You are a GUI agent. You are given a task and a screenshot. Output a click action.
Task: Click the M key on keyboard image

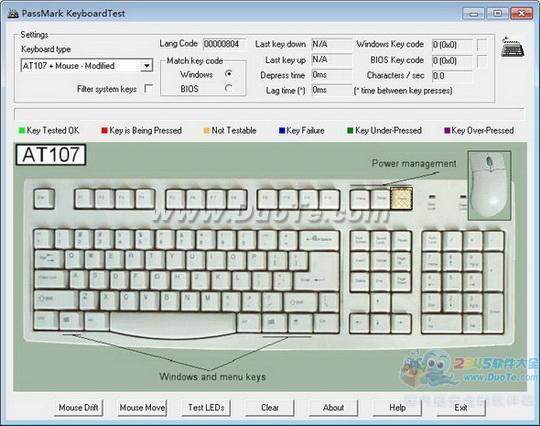coord(210,300)
